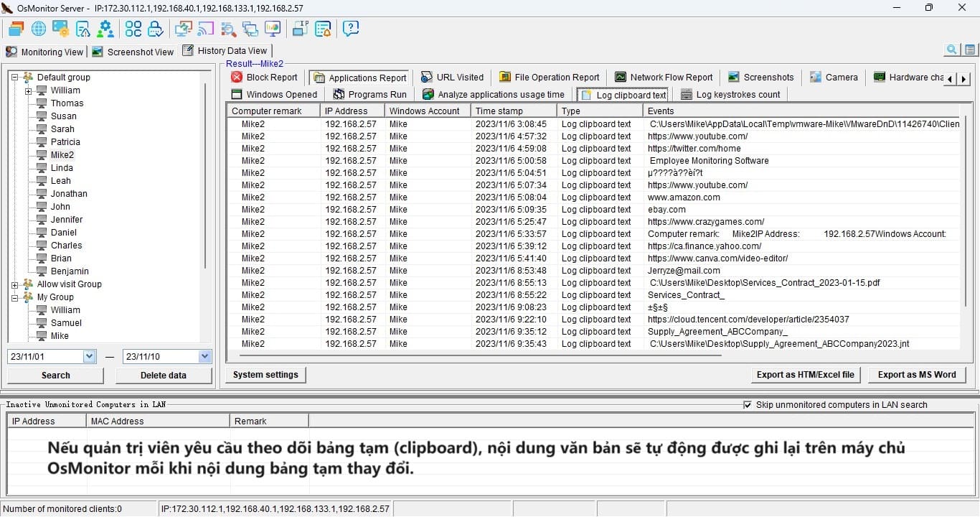The image size is (980, 517).
Task: Click the globe icon in toolbar
Action: pos(39,29)
